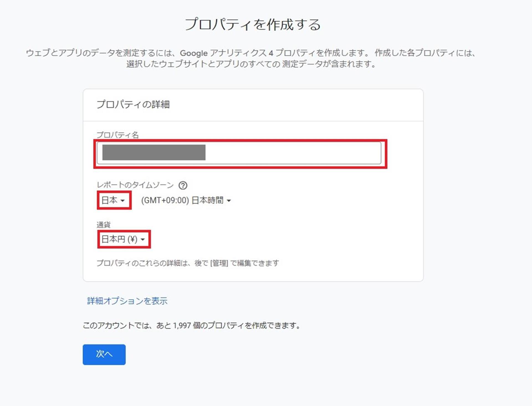Click the [管理] text in the note

(219, 263)
